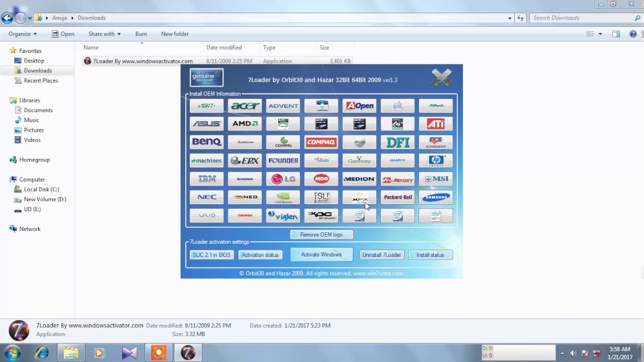
Task: Close the 7Loader dialog with X
Action: pyautogui.click(x=441, y=77)
